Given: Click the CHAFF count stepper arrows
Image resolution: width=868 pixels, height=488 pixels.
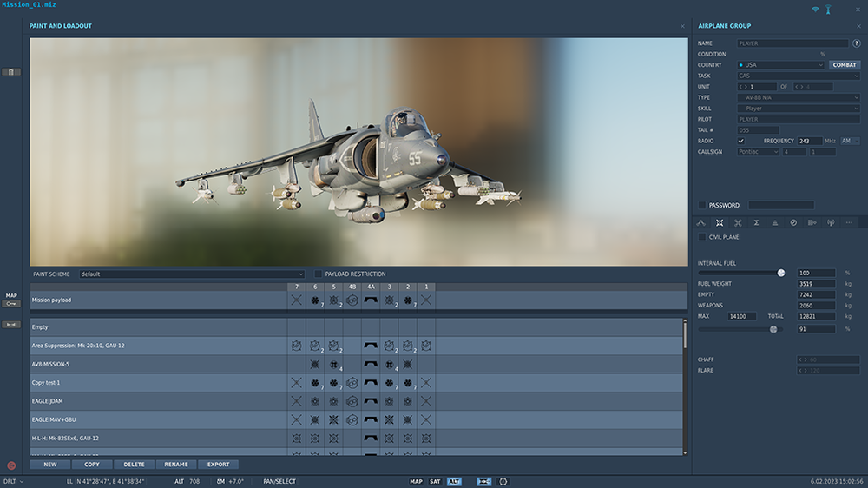Looking at the screenshot, I should tap(802, 359).
